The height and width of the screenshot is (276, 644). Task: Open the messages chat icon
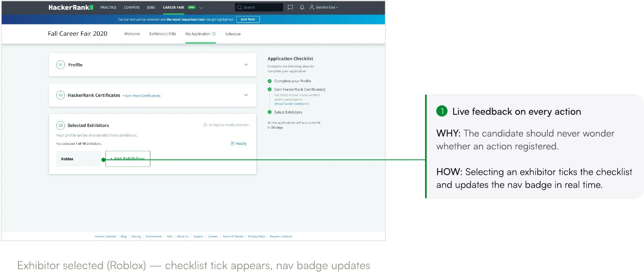click(290, 7)
